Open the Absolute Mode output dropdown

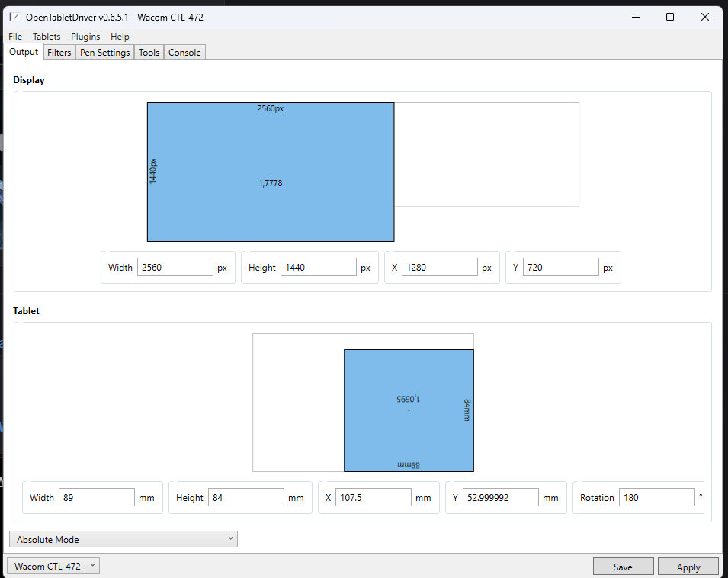point(123,539)
